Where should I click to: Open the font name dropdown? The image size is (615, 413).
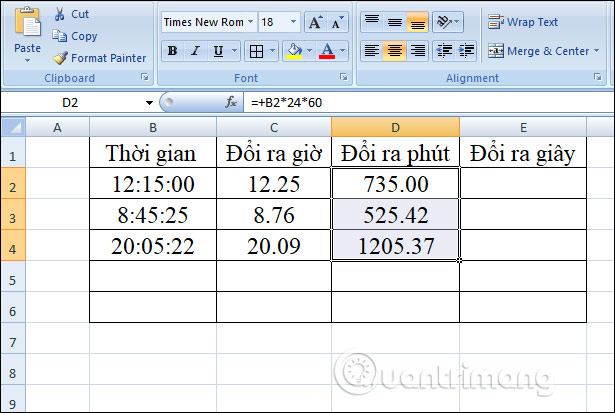tap(251, 22)
